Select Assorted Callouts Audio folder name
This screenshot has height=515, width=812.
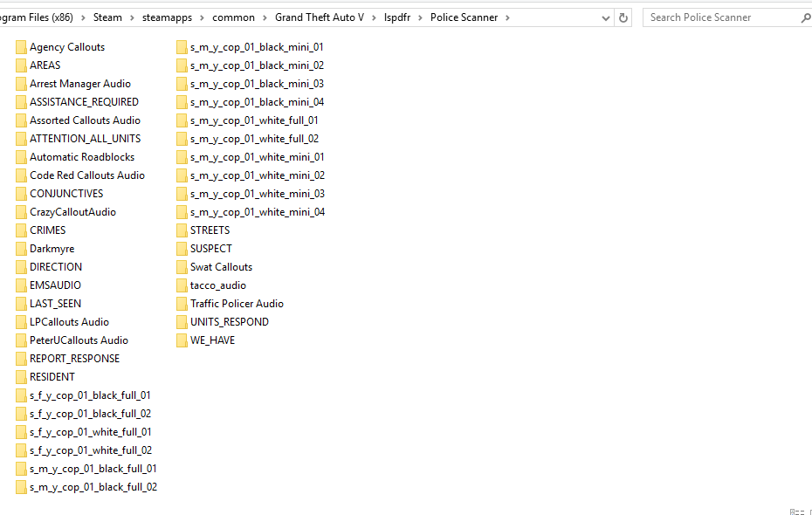85,120
